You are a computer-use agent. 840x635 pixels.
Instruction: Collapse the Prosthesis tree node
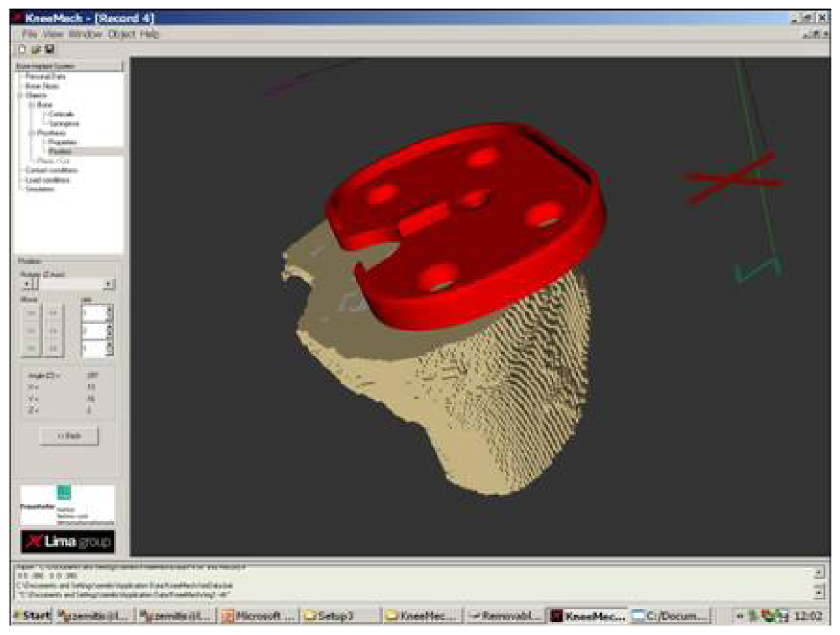pyautogui.click(x=32, y=133)
